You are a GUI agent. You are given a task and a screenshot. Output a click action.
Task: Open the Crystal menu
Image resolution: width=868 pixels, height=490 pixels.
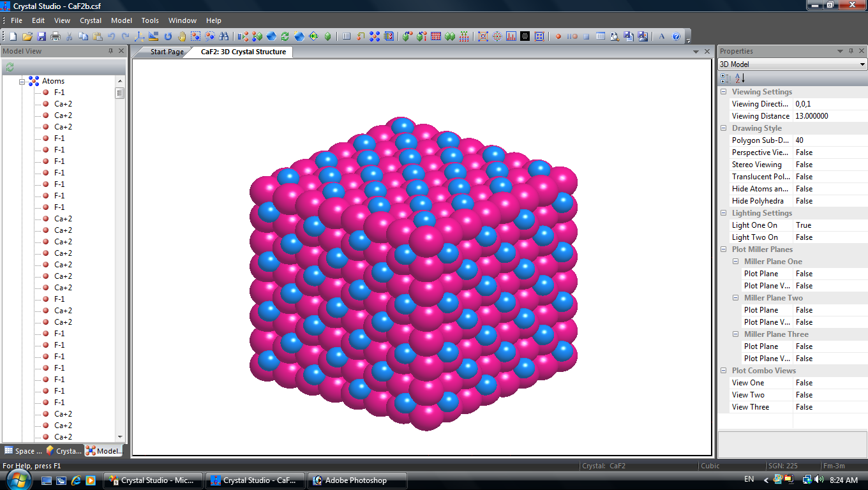coord(90,20)
